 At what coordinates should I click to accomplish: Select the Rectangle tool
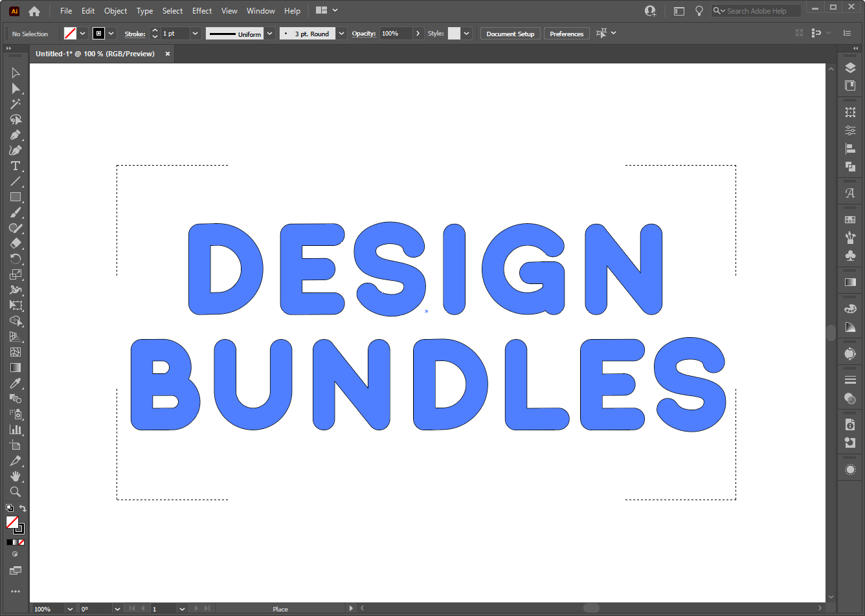point(16,197)
